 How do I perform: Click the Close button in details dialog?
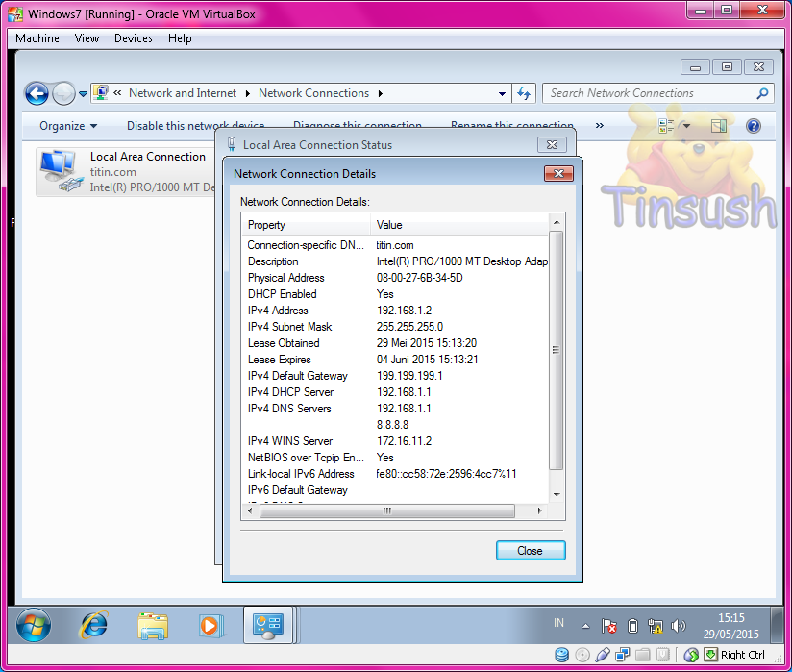coord(531,551)
